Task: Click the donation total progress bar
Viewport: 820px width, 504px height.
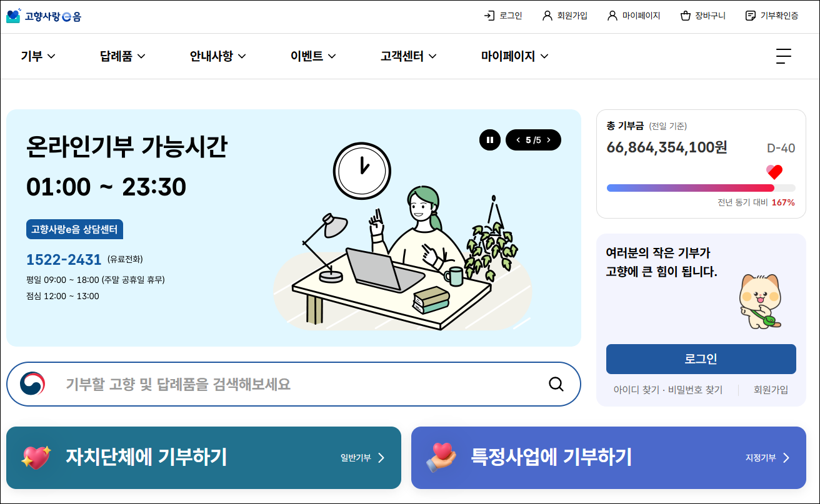Action: [701, 187]
